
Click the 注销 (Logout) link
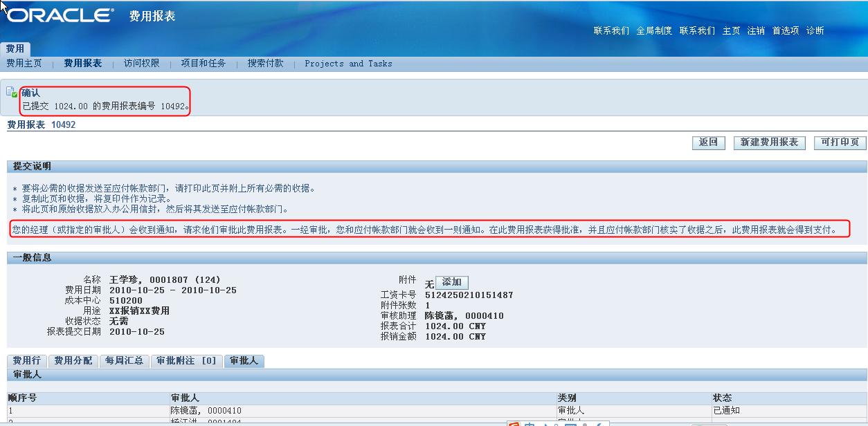point(755,30)
